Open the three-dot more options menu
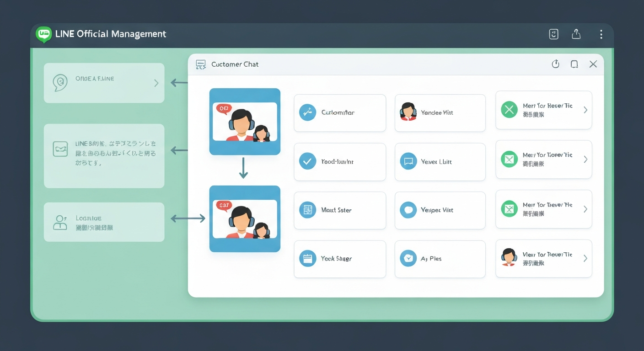 click(601, 34)
